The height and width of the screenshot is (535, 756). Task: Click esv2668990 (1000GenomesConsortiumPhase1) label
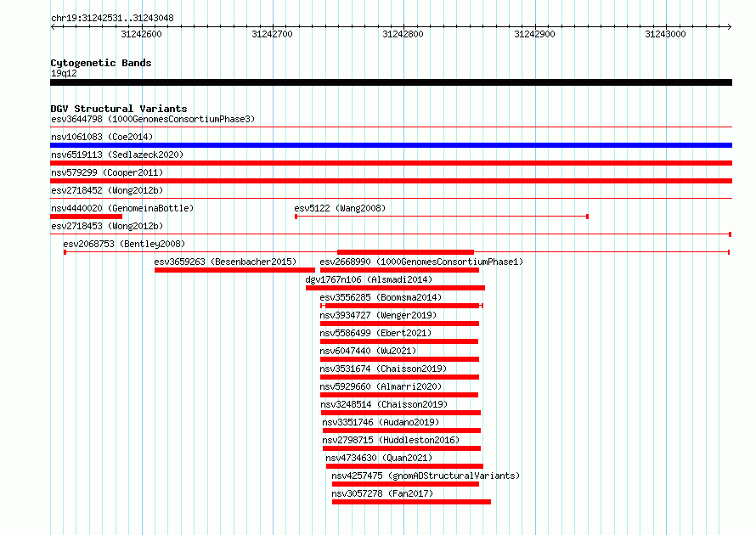pos(421,262)
